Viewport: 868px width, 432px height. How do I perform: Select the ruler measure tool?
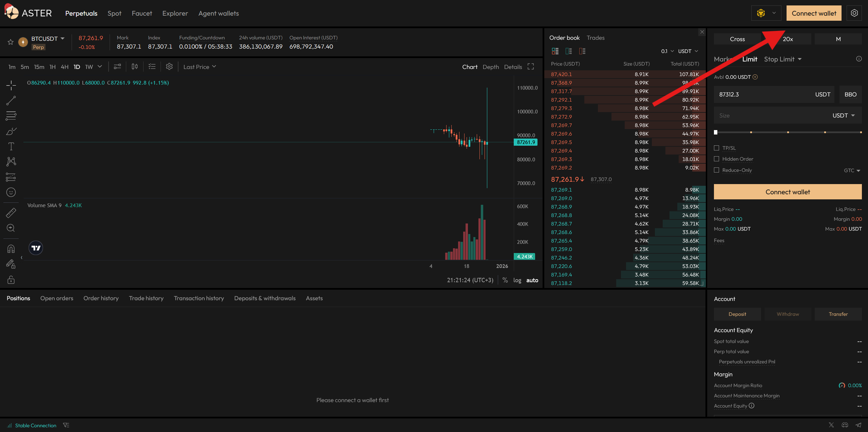point(11,213)
